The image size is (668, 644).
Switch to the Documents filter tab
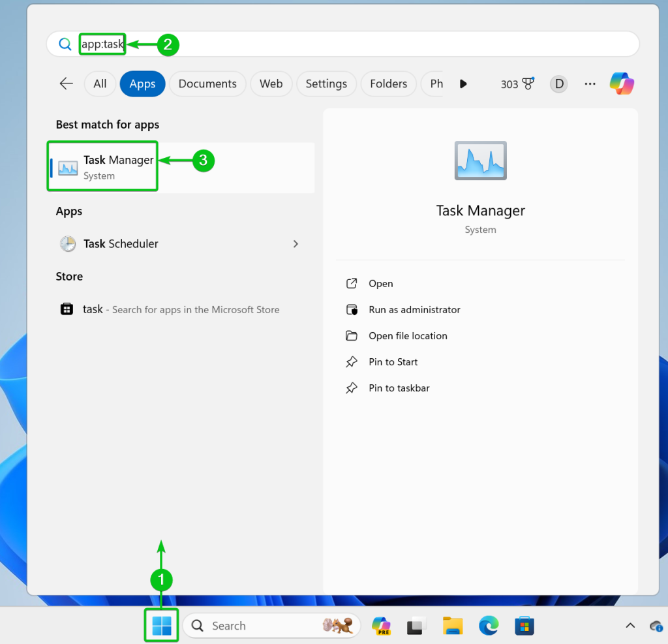(x=207, y=84)
